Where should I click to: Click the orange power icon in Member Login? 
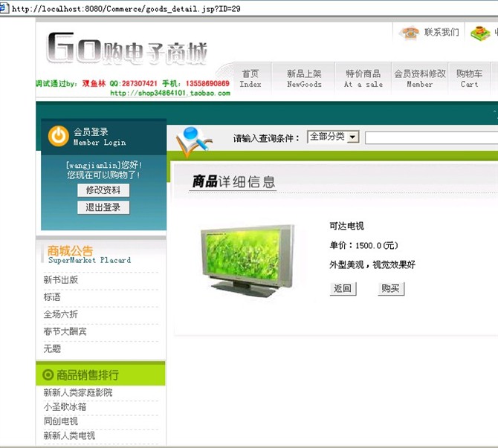59,136
